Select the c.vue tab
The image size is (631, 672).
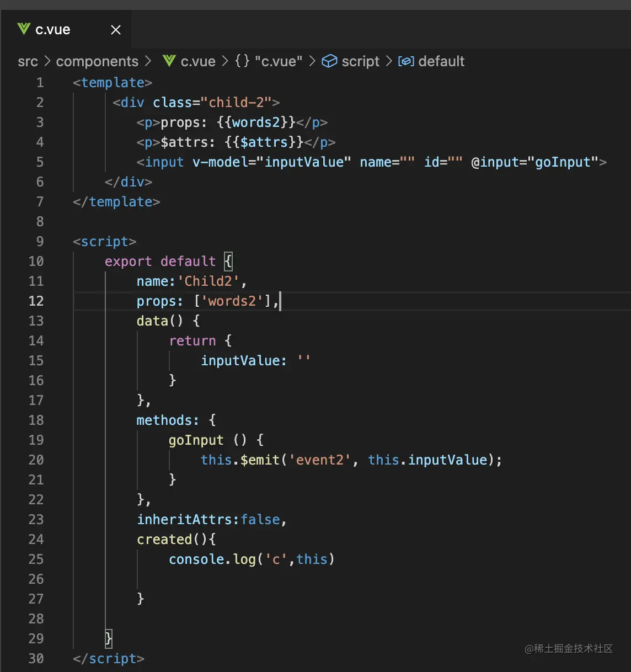point(66,30)
